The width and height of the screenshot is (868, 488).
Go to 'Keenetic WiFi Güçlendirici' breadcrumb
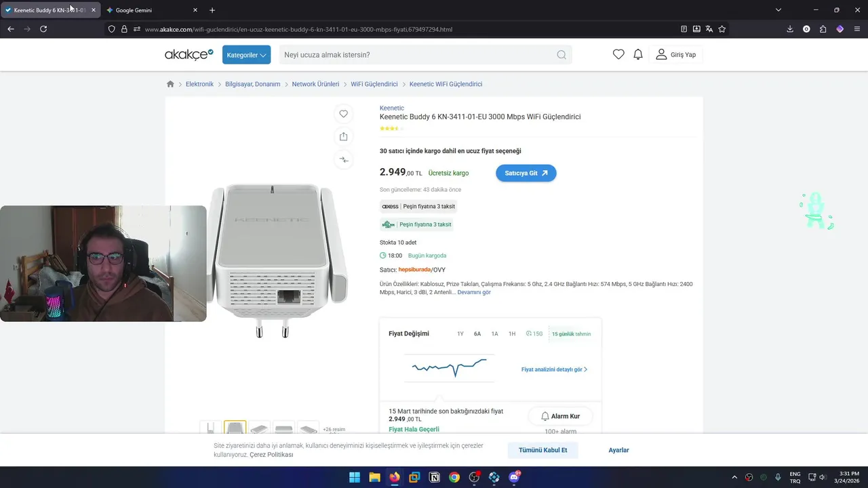446,84
